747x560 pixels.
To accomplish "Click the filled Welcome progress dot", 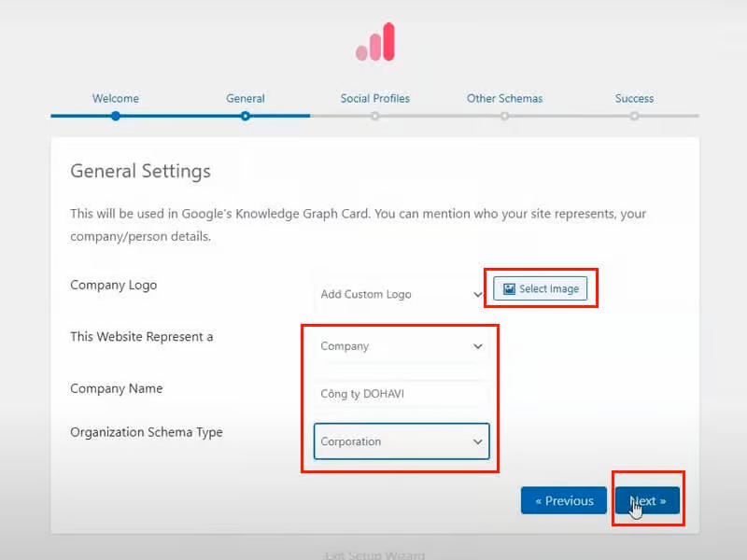I will point(115,117).
